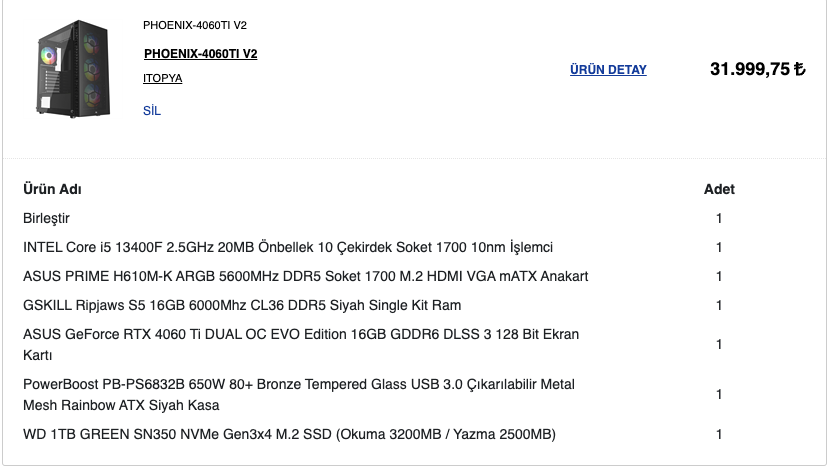Select the INTEL Core i5 13400F processor row
This screenshot has width=830, height=467.
pos(288,247)
